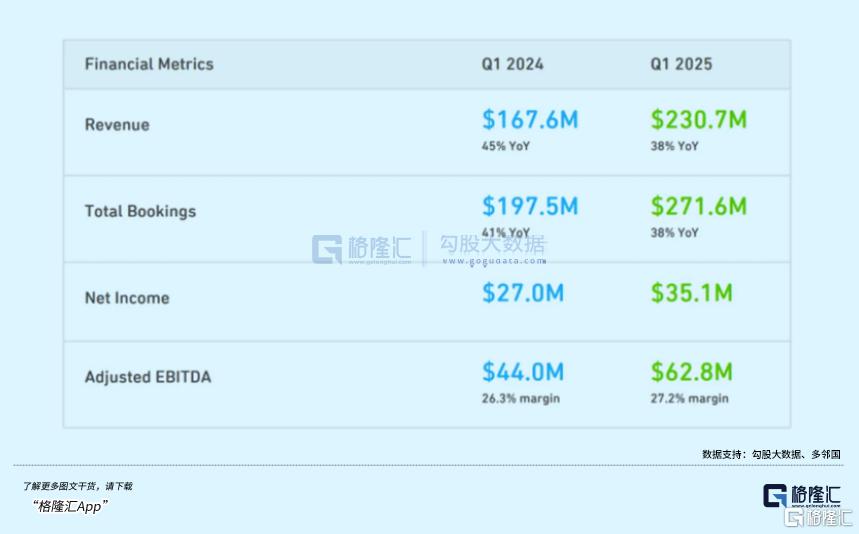The image size is (859, 534).
Task: Click the $44.0M EBITDA value
Action: [x=523, y=372]
